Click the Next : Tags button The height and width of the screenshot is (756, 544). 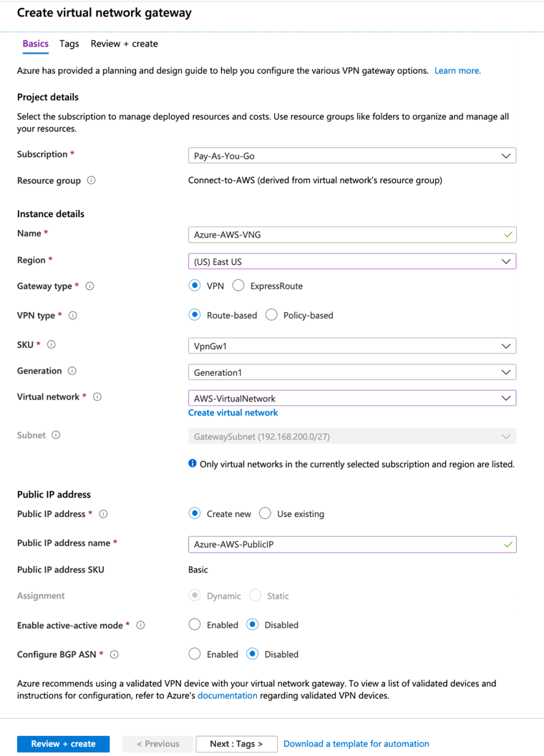click(x=236, y=744)
